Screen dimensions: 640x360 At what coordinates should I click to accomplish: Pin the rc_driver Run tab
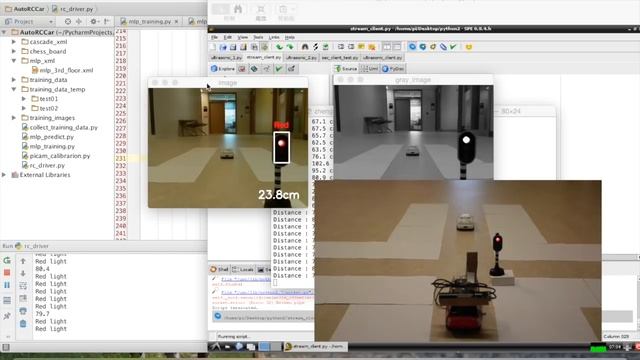coord(7,316)
